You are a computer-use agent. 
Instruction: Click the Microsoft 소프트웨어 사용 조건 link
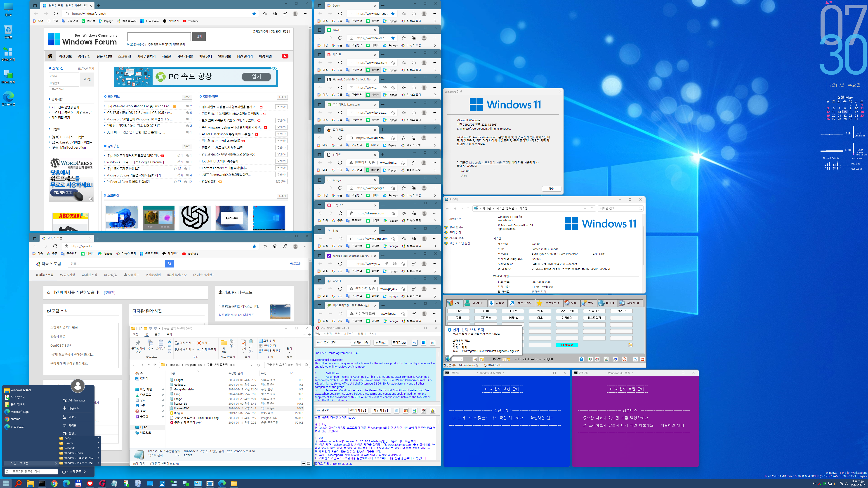(x=488, y=162)
